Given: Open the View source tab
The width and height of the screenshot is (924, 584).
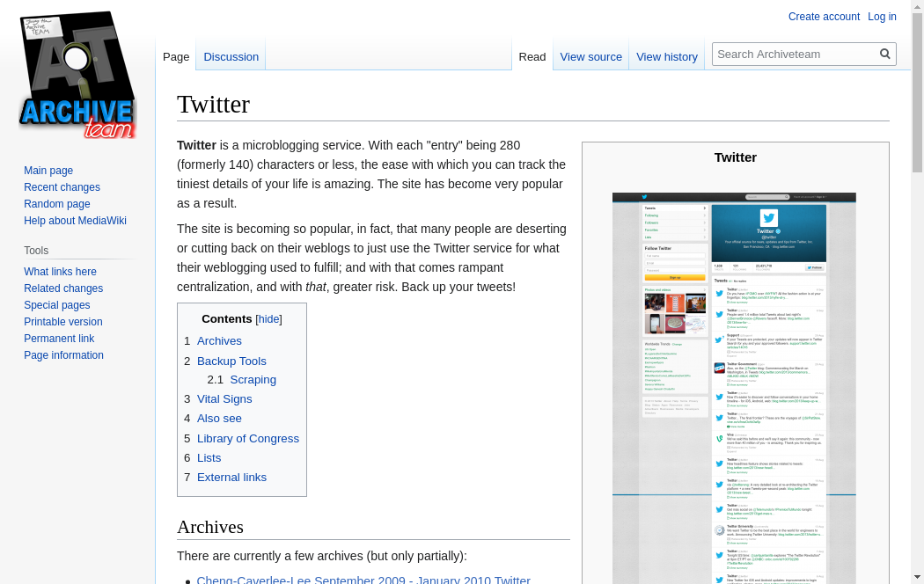Looking at the screenshot, I should pyautogui.click(x=590, y=56).
